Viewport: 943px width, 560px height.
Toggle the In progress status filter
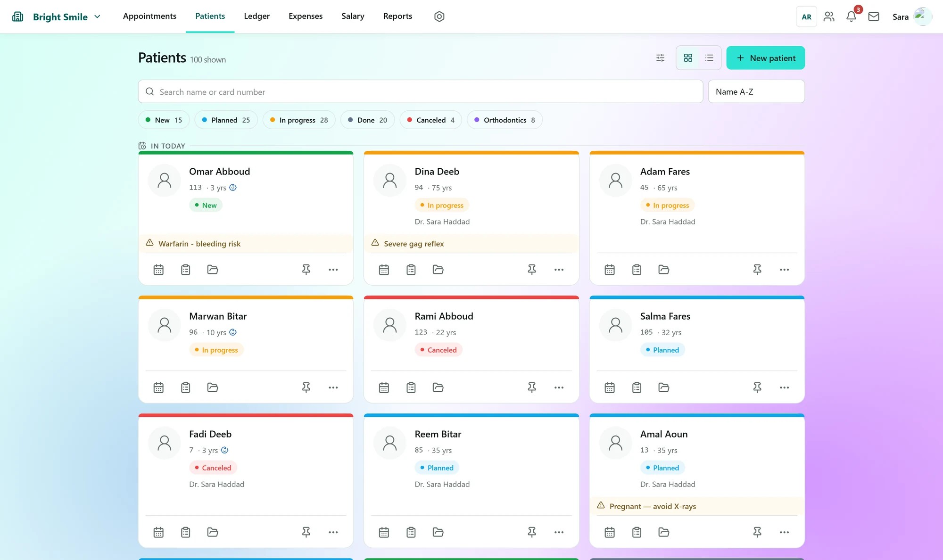tap(299, 120)
